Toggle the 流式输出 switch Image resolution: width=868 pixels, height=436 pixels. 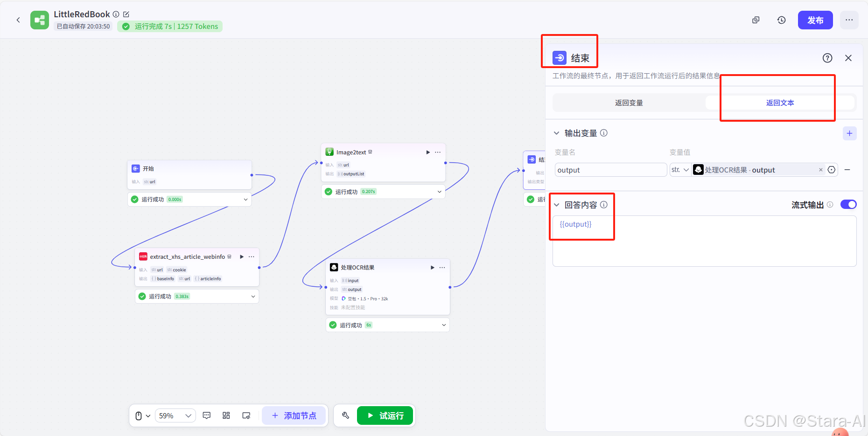[x=848, y=204]
